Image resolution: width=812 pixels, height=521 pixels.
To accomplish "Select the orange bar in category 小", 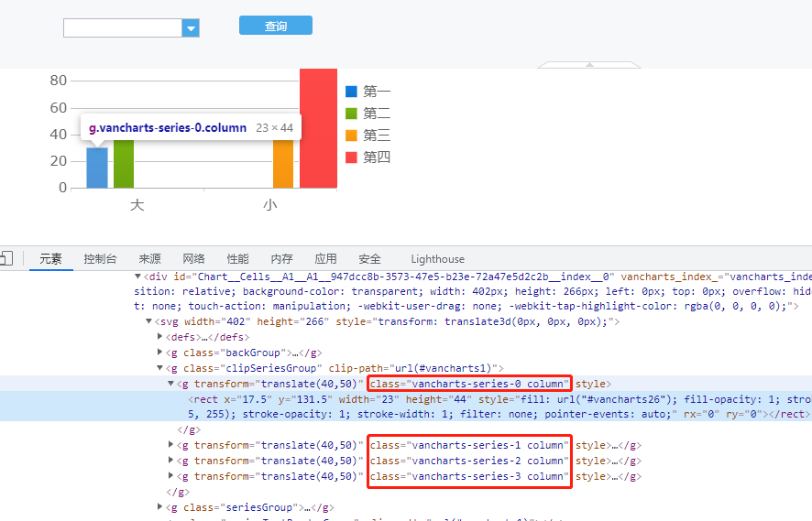I will pos(283,164).
